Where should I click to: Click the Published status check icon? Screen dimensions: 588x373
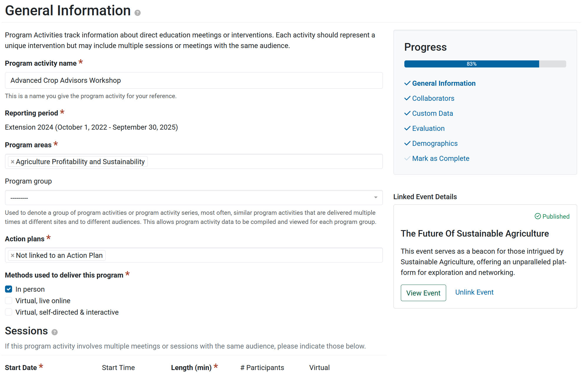[x=538, y=216]
